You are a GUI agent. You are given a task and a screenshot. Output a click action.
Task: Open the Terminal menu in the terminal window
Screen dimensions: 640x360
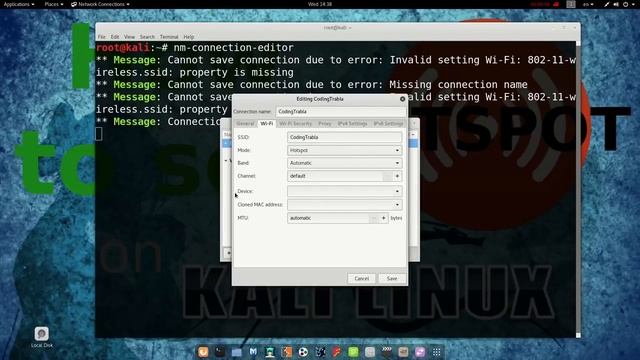coord(169,37)
